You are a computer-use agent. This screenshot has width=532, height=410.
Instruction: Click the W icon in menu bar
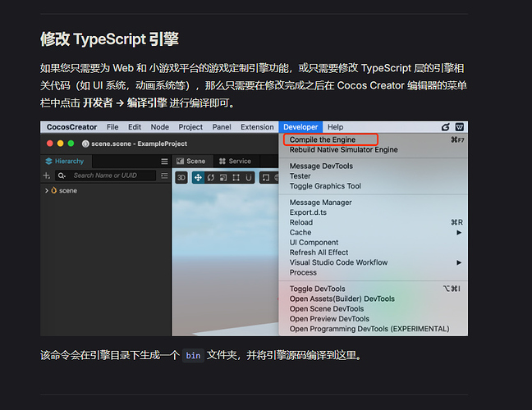click(x=460, y=127)
